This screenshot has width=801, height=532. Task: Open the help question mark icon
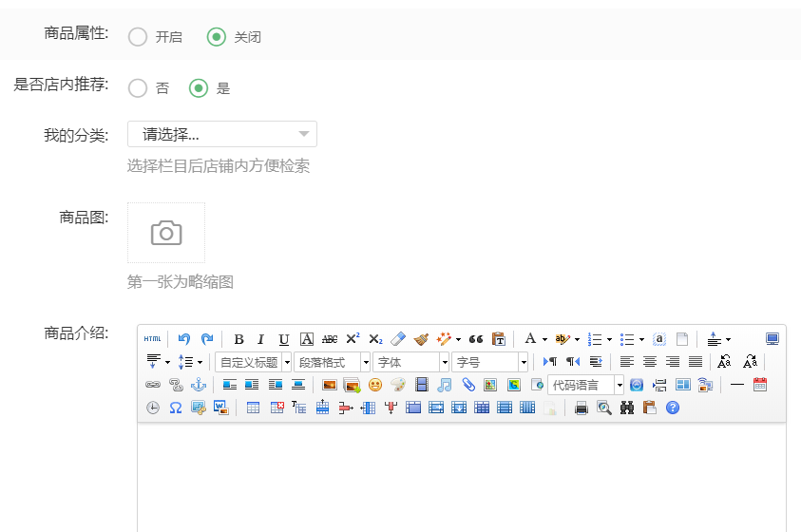pos(673,408)
